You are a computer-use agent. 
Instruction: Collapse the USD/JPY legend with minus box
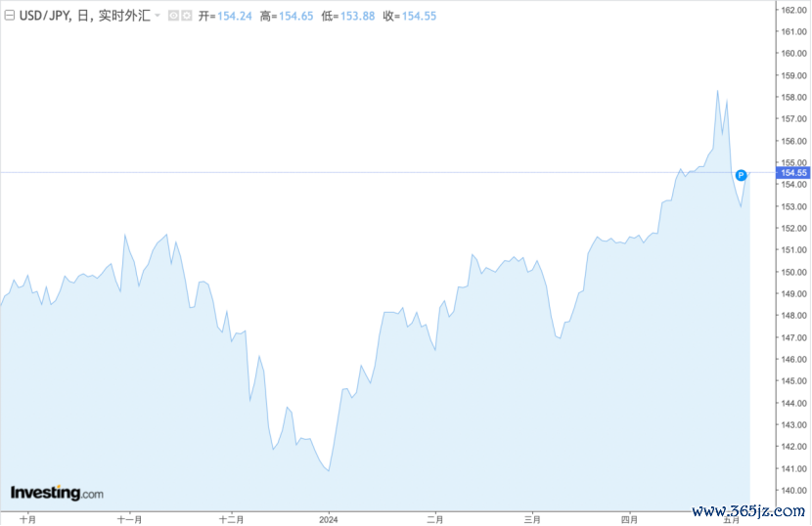(10, 17)
